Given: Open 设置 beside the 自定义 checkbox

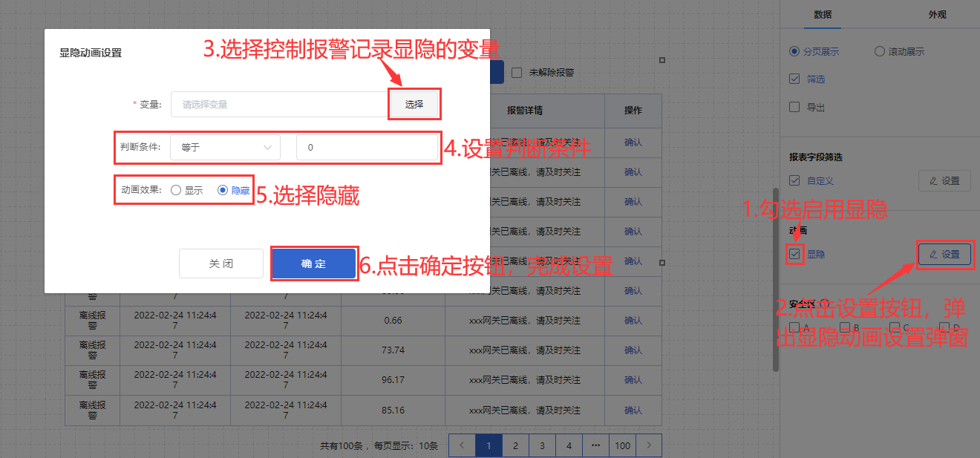Looking at the screenshot, I should click(944, 180).
